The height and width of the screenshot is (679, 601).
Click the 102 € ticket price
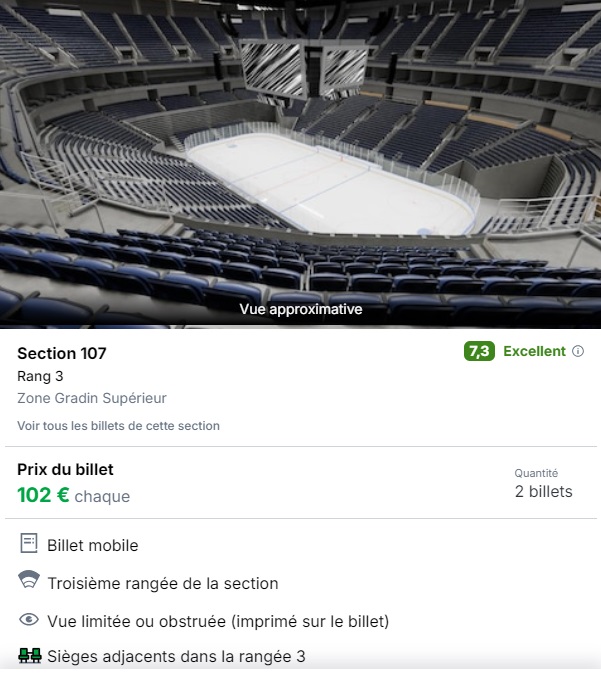pos(43,495)
